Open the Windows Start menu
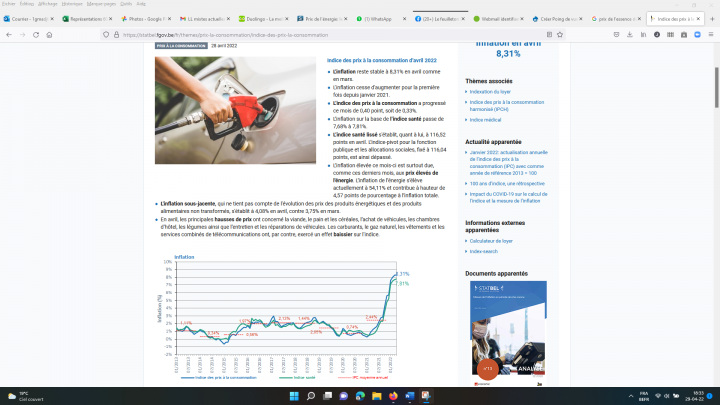 click(x=294, y=396)
